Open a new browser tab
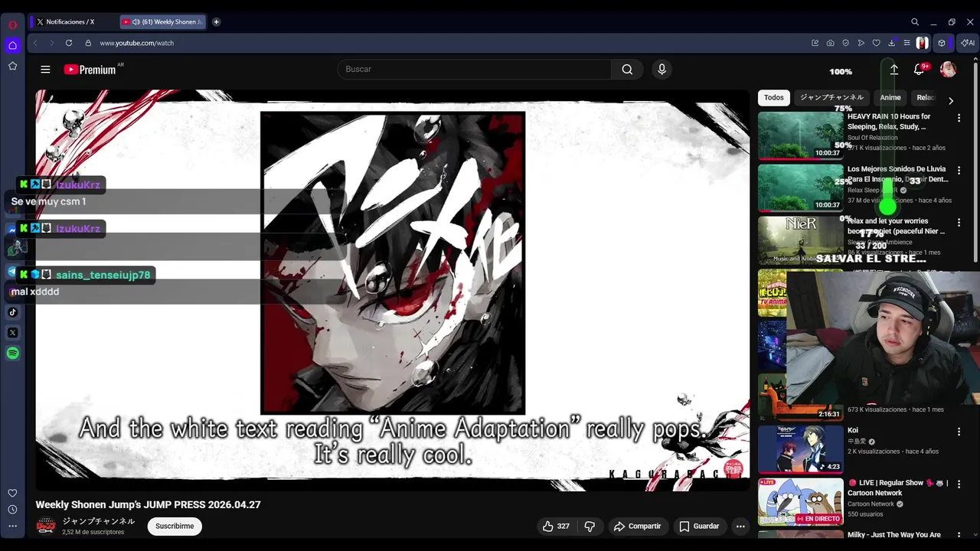This screenshot has width=980, height=551. (x=216, y=22)
